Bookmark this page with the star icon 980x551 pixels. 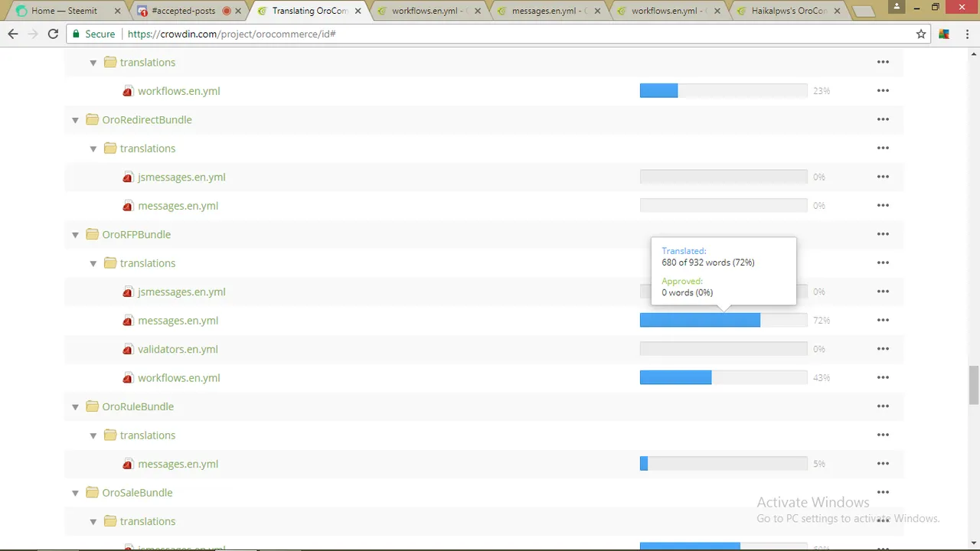(x=921, y=34)
